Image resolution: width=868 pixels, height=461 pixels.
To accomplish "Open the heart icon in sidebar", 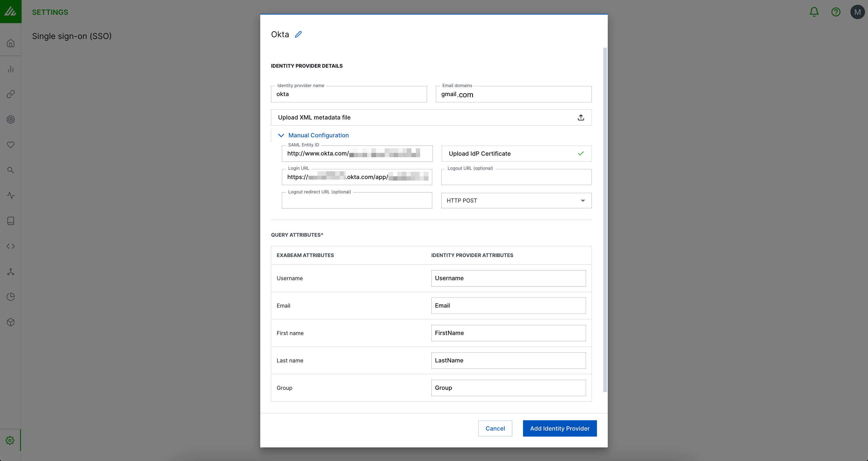I will click(11, 145).
